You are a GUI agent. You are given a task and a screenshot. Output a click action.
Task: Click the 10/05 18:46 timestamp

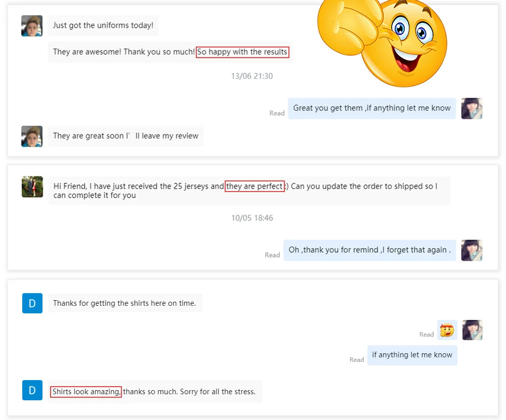coord(252,218)
